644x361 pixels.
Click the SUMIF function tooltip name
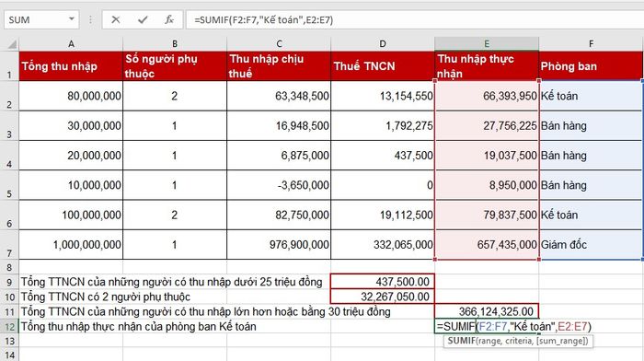[x=461, y=341]
